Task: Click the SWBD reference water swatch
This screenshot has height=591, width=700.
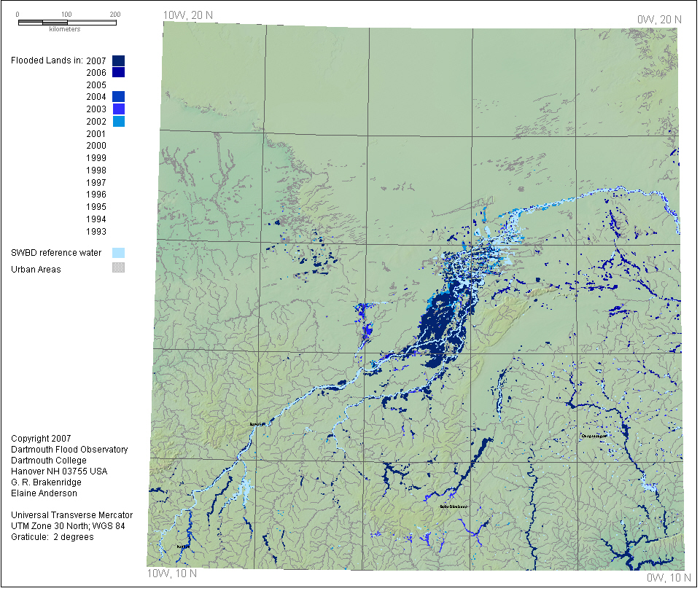Action: [119, 253]
